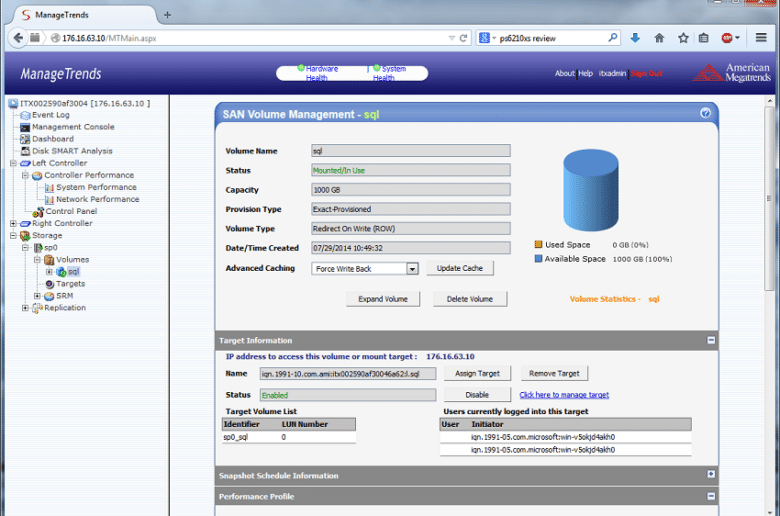Expand Snapshot Schedule Information section
780x516 pixels.
tap(711, 474)
